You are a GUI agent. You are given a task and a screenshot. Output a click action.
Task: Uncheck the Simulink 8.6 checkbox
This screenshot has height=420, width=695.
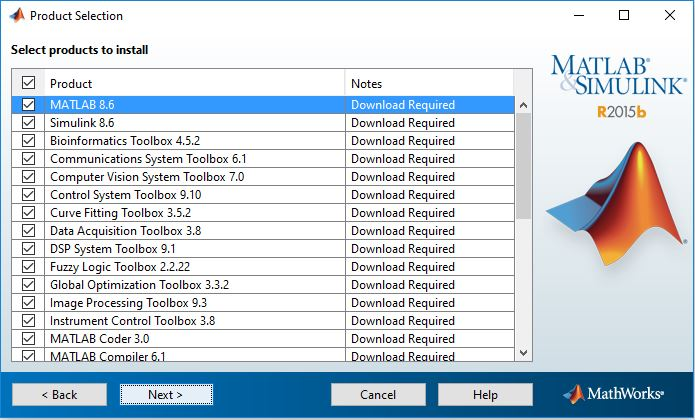pos(28,122)
